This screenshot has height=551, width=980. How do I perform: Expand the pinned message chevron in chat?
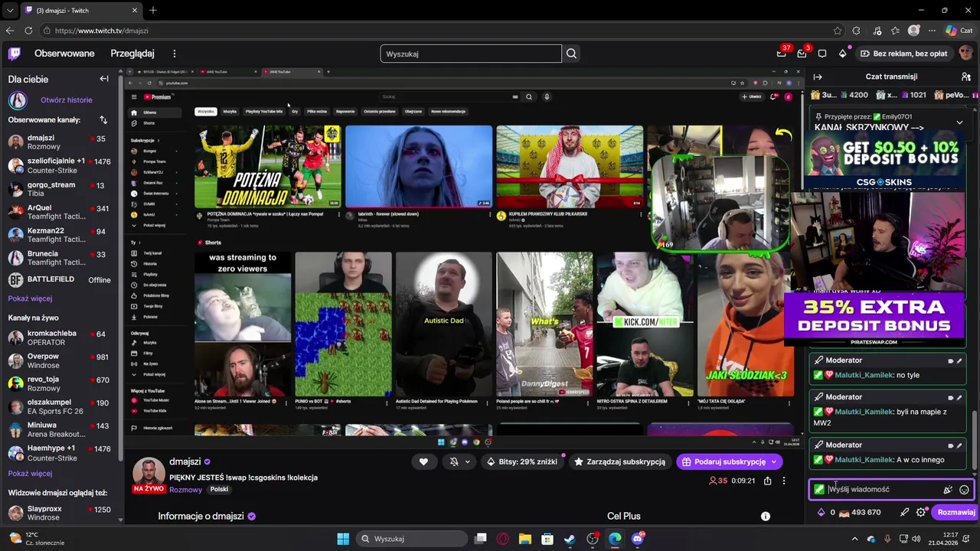click(x=959, y=122)
